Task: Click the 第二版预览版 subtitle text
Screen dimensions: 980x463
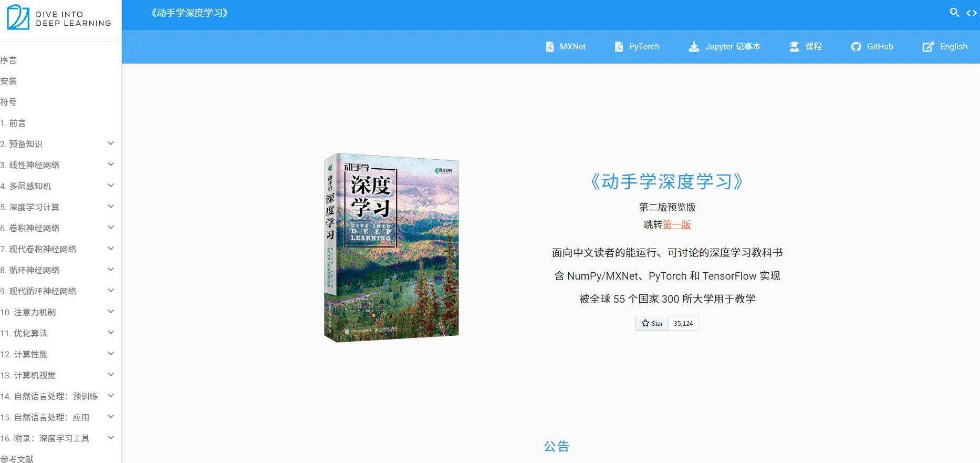Action: (x=667, y=208)
